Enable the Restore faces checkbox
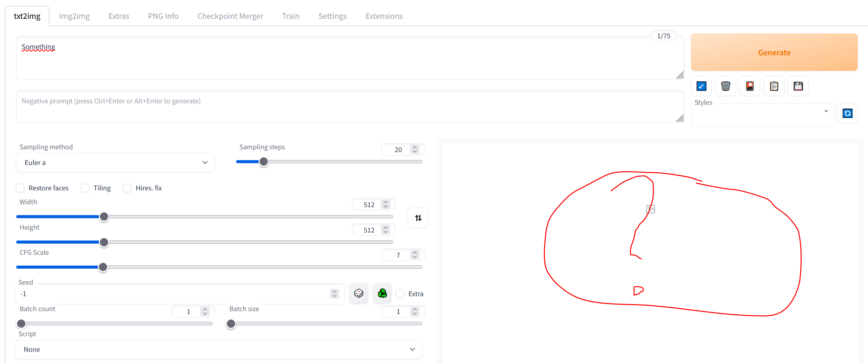The image size is (868, 363). click(x=21, y=188)
